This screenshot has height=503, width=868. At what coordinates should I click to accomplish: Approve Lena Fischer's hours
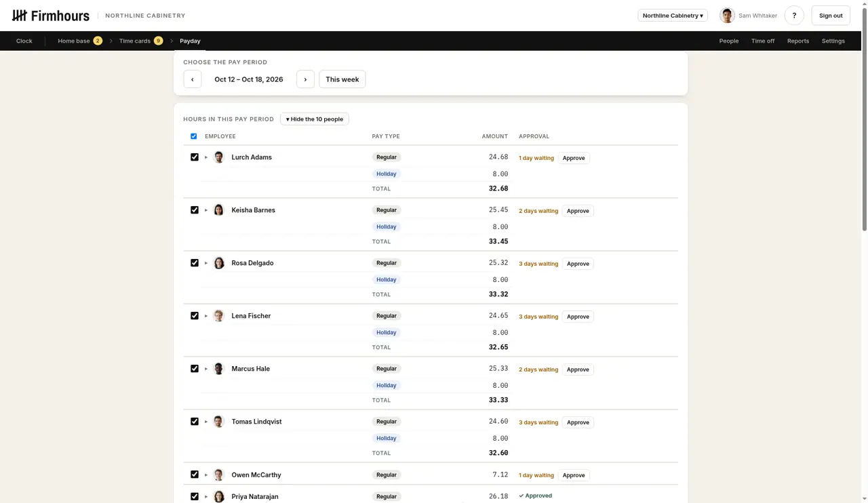point(578,317)
